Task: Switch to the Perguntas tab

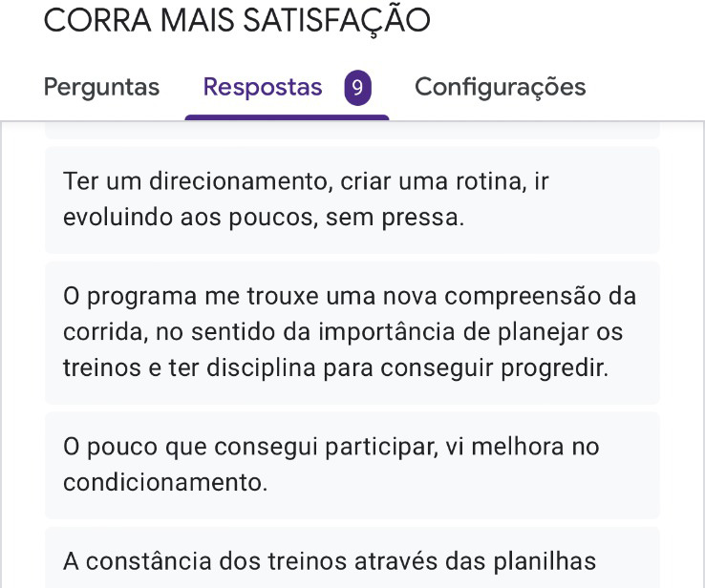Action: pyautogui.click(x=101, y=88)
